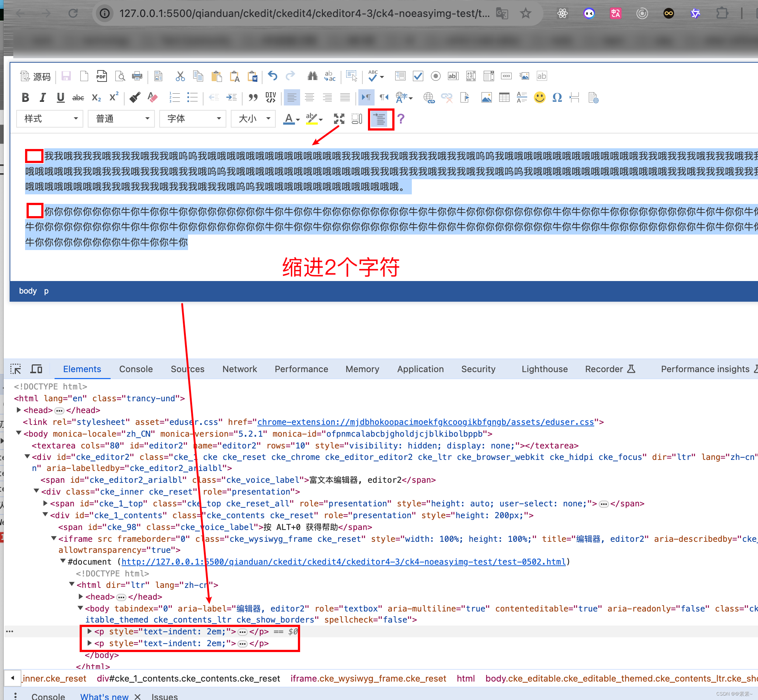758x700 pixels.
Task: Click the Bold formatting icon
Action: pyautogui.click(x=24, y=97)
